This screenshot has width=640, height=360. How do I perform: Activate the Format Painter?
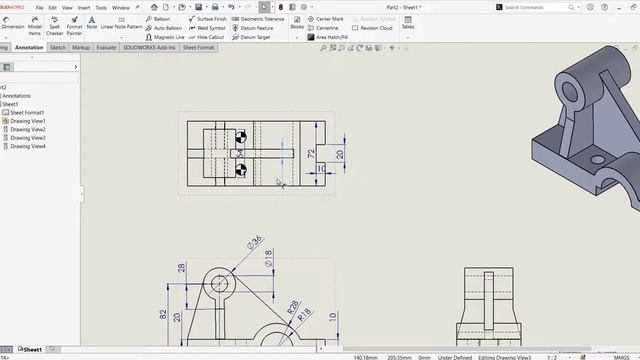(74, 26)
